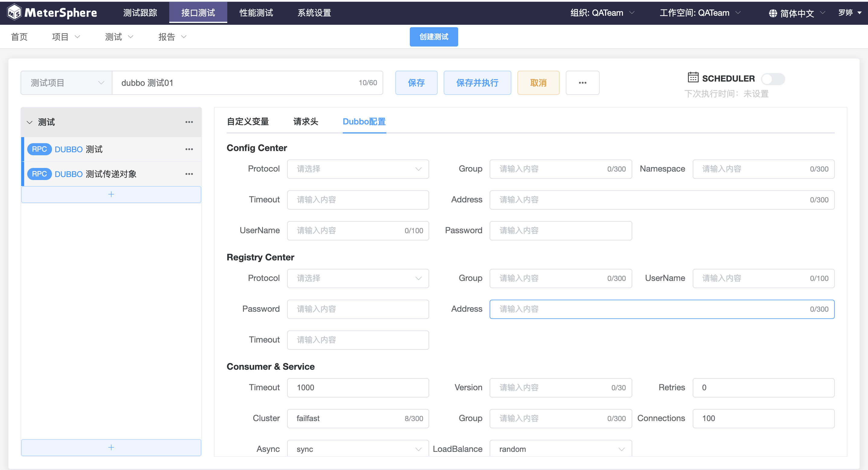Image resolution: width=868 pixels, height=470 pixels.
Task: Focus Config Center Namespace input
Action: pyautogui.click(x=763, y=169)
